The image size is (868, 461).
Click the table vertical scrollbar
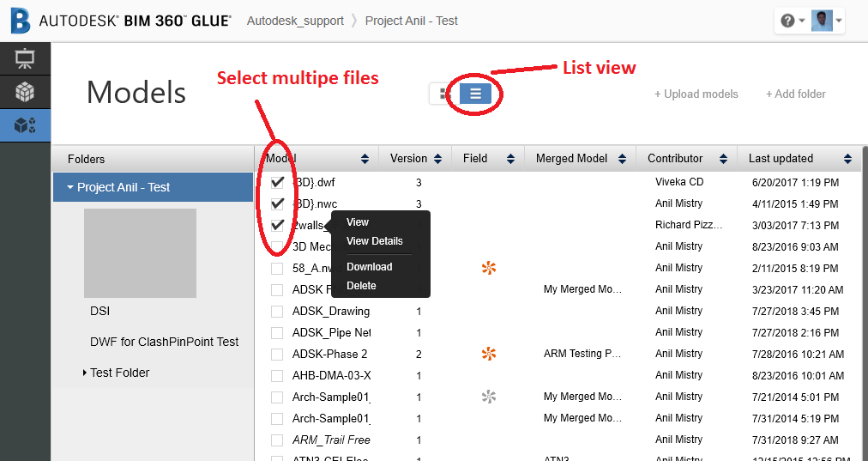(x=865, y=303)
